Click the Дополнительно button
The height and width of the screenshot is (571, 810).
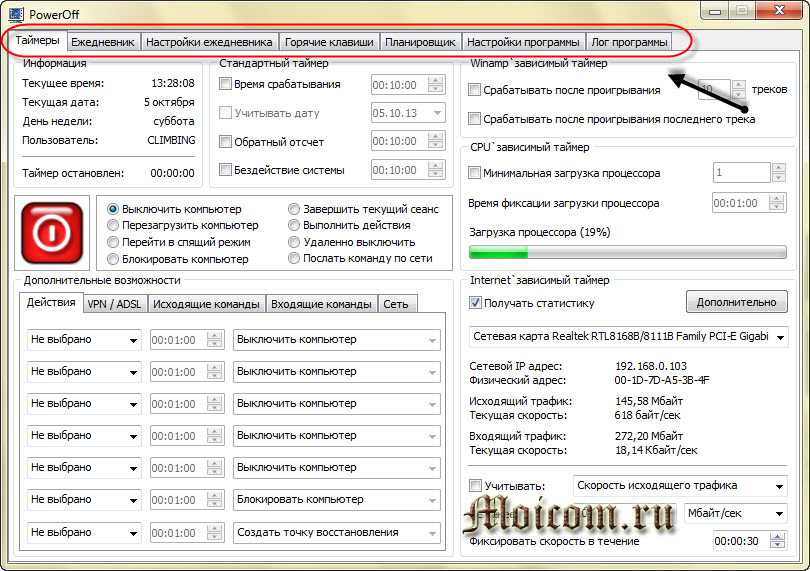point(736,302)
